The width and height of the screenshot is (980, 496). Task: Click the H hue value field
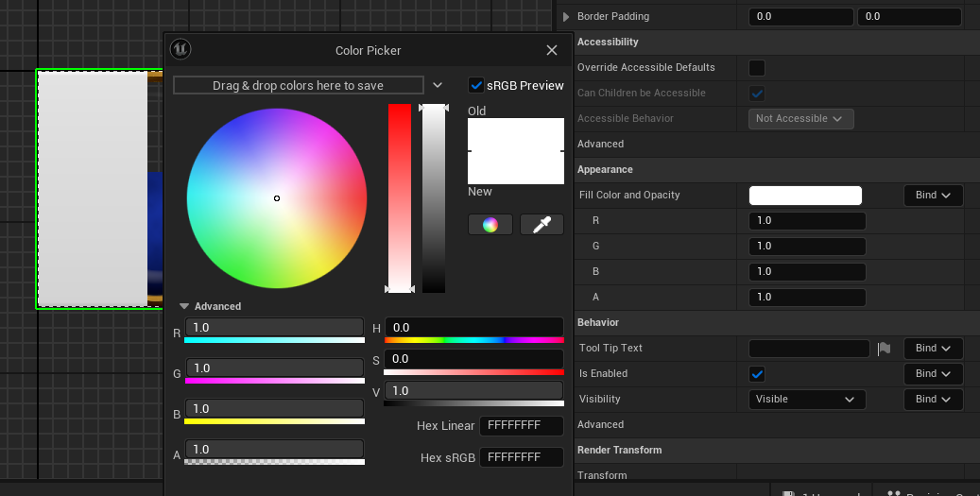(x=473, y=327)
